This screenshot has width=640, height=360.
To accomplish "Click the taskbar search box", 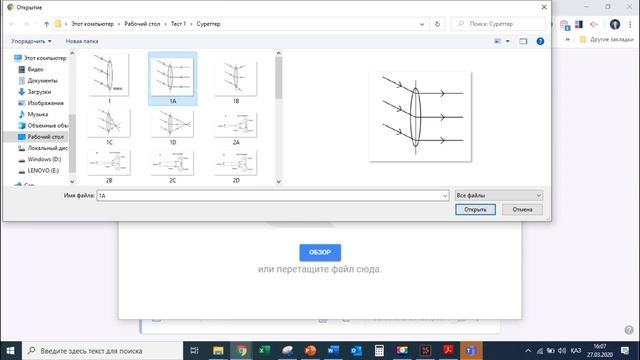I will pos(102,351).
